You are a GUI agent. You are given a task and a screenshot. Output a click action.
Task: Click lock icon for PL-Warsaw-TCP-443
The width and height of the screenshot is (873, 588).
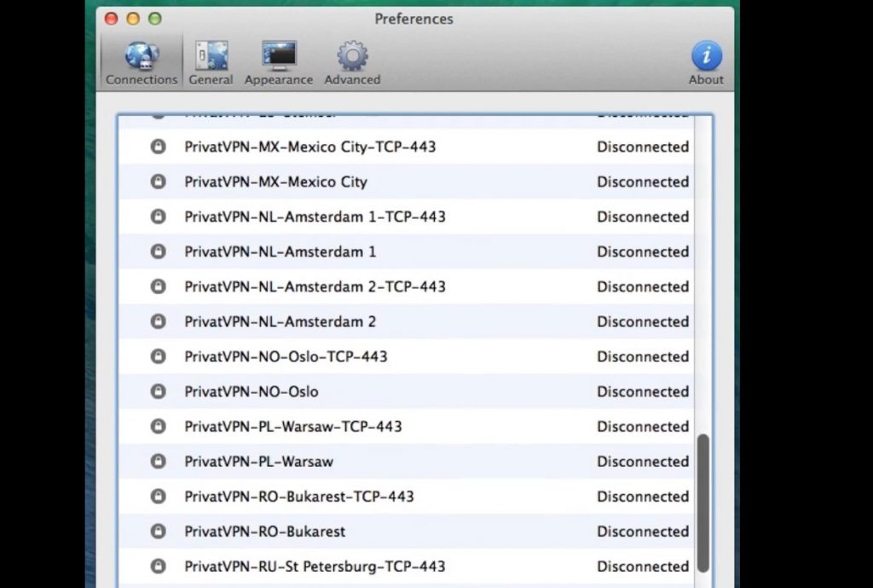click(158, 426)
